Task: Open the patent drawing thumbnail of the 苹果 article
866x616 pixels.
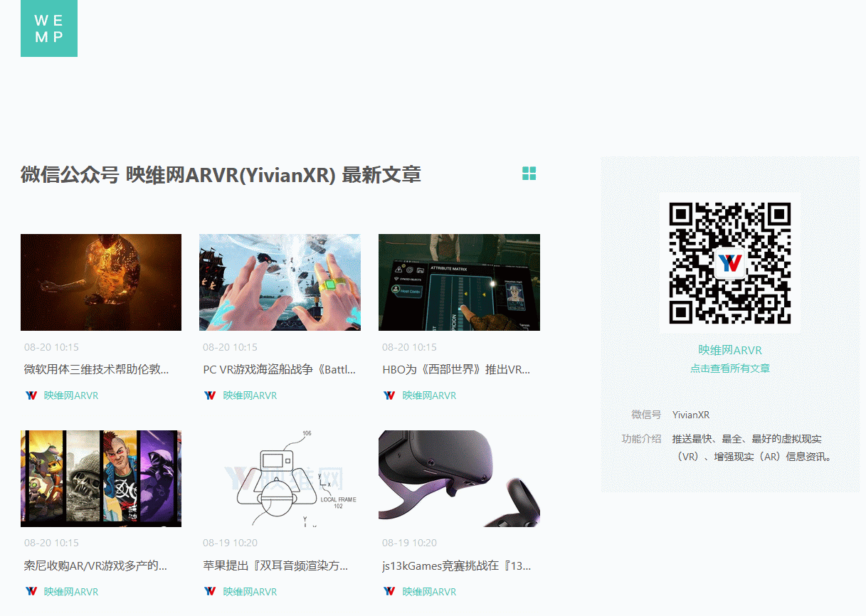Action: pos(280,479)
